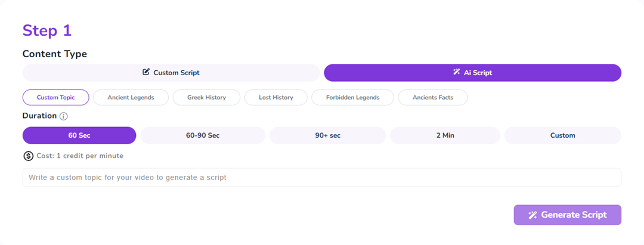This screenshot has height=245, width=644.
Task: Select the 90+ sec duration
Action: (x=327, y=135)
